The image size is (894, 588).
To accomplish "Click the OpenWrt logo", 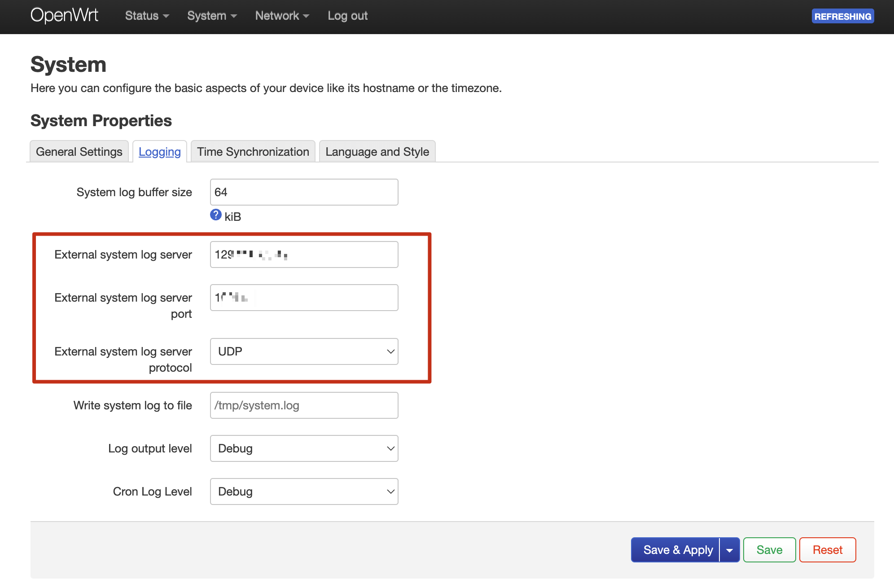I will [64, 16].
